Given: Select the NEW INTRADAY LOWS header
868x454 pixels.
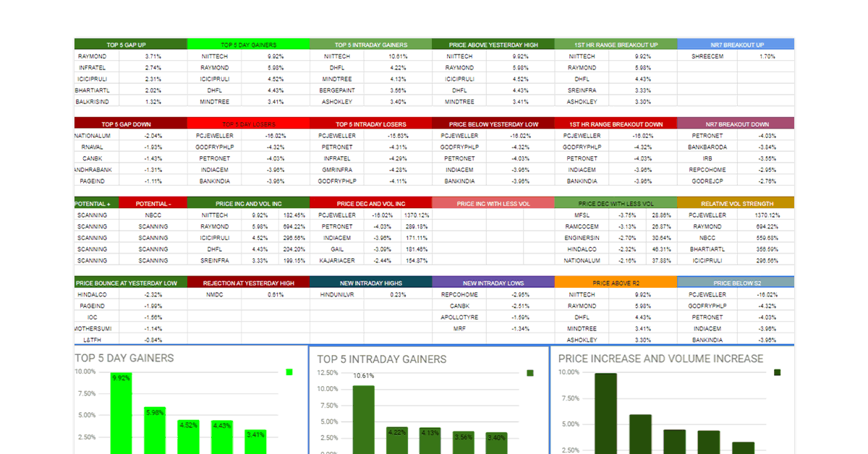Looking at the screenshot, I should 493,283.
